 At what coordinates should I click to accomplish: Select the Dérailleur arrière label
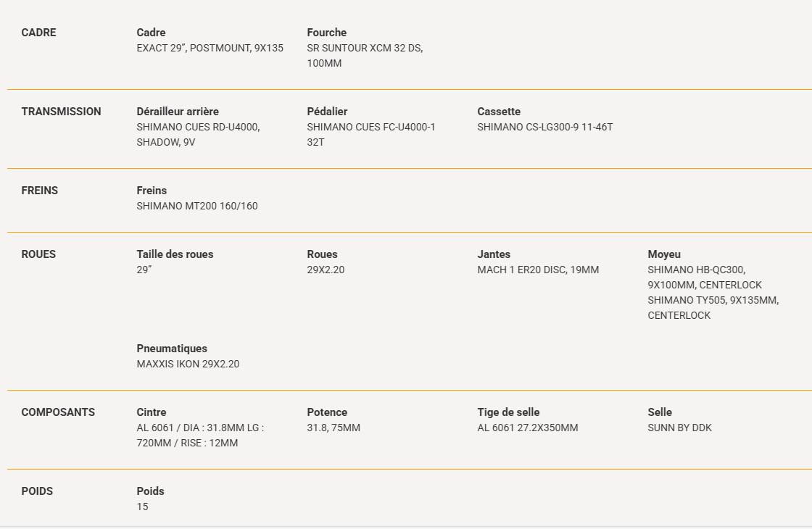(x=178, y=112)
